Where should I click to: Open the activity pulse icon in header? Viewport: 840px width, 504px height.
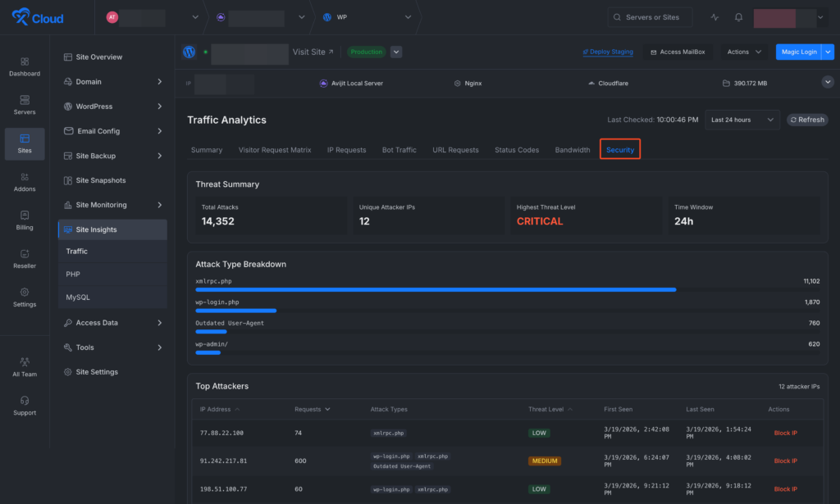(x=714, y=17)
